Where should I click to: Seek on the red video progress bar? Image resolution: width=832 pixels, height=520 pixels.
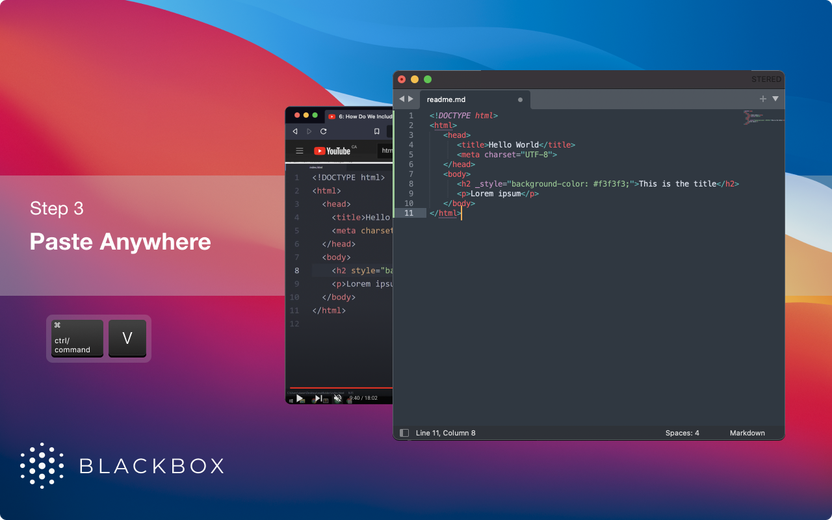[340, 388]
